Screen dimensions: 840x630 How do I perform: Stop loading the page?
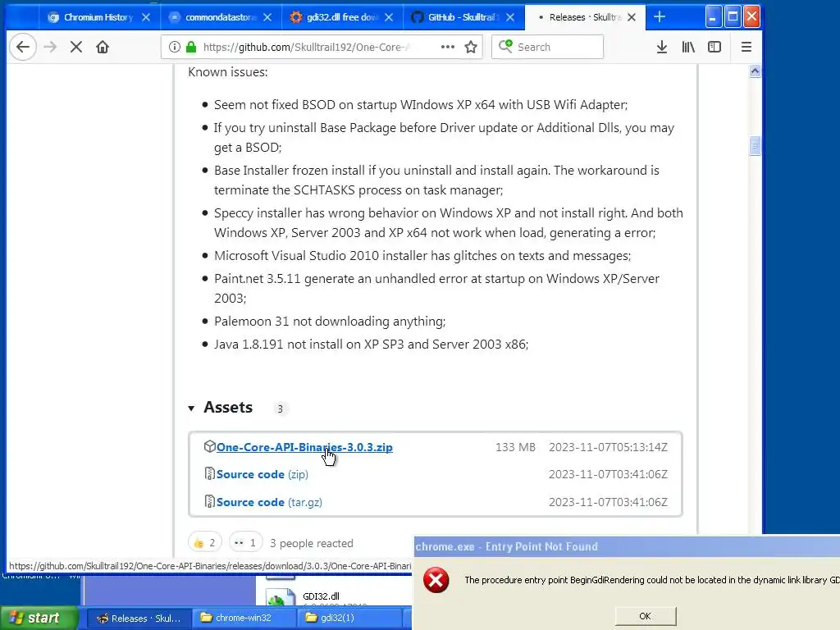click(x=76, y=47)
